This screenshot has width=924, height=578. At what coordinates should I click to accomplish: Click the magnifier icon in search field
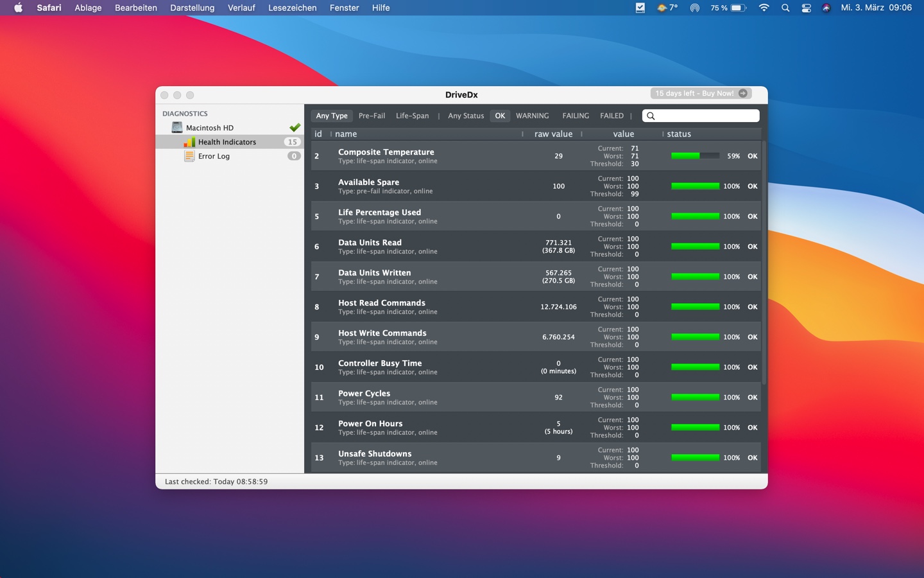coord(651,116)
